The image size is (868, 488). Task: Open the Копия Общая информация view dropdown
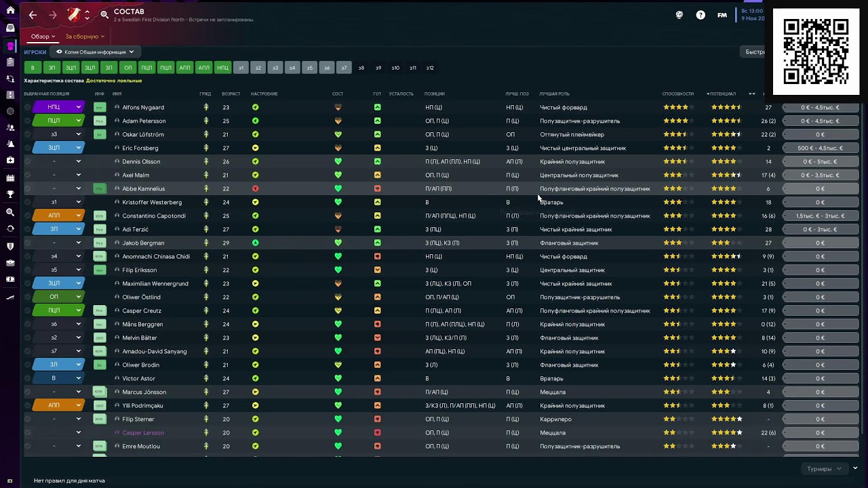click(x=95, y=52)
